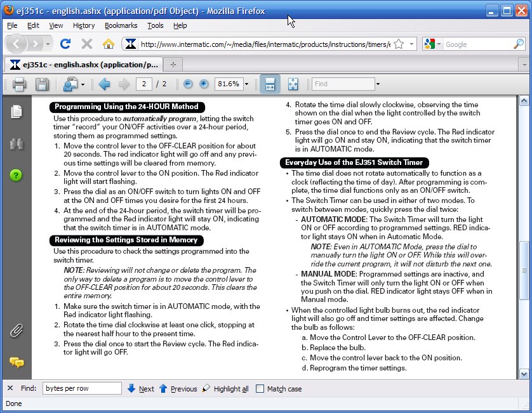
Task: Enable the Match case checkbox
Action: (260, 389)
